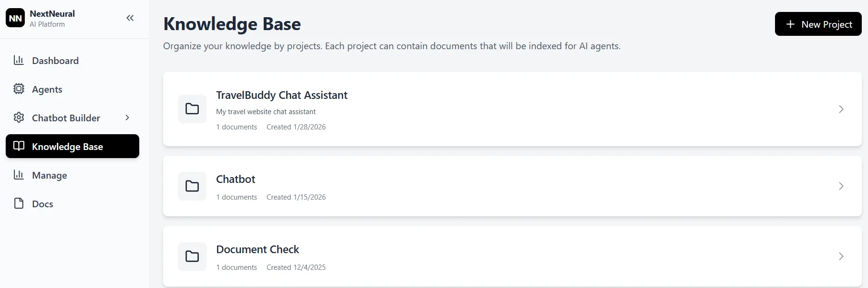The width and height of the screenshot is (868, 288).
Task: Click the Chatbot project folder icon
Action: click(x=192, y=186)
